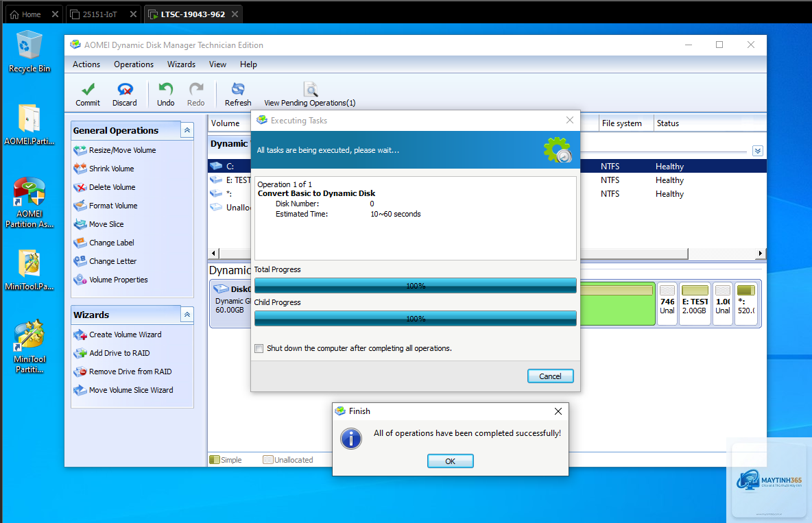
Task: Click Cancel in Executing Tasks dialog
Action: (x=550, y=376)
